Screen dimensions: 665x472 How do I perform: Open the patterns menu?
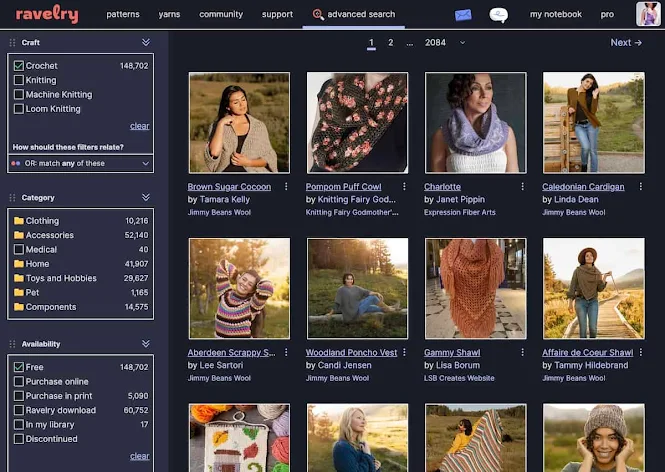click(x=123, y=14)
